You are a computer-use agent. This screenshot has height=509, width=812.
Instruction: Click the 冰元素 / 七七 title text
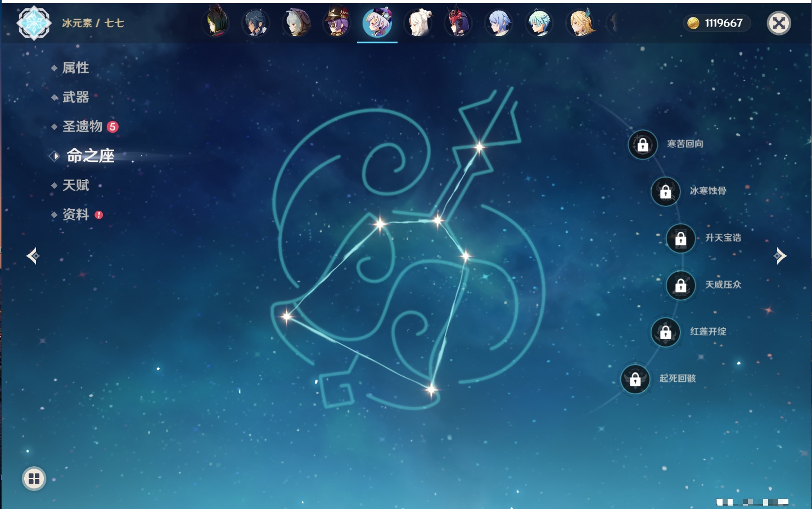[x=93, y=23]
